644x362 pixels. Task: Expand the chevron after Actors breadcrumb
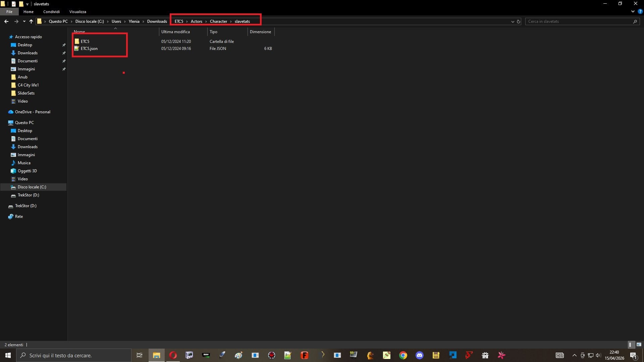tap(206, 21)
